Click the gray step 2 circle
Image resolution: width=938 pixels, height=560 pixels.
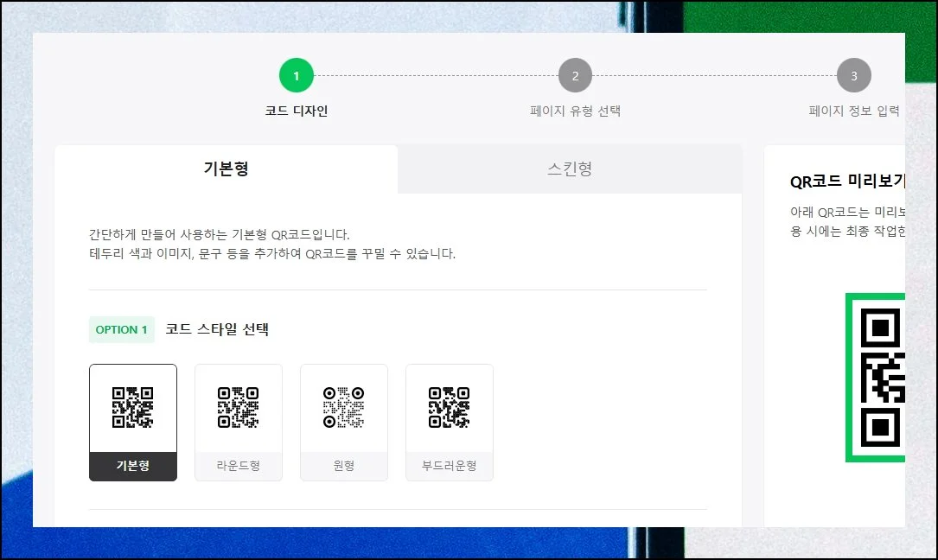point(575,76)
